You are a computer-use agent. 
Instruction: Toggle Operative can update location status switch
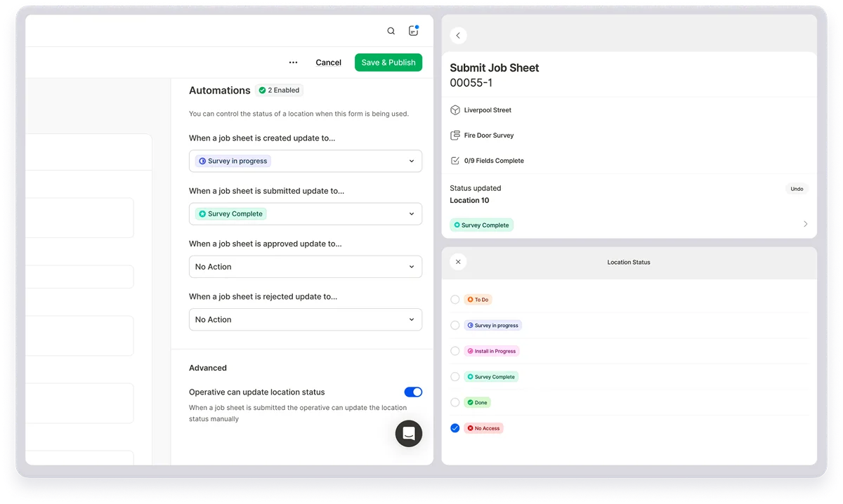coord(413,392)
